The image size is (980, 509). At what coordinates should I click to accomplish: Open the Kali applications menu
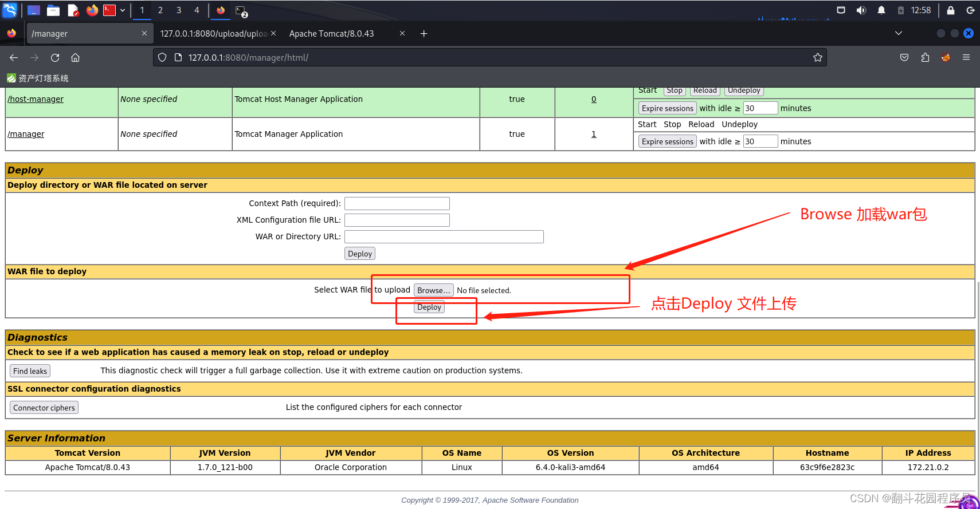(10, 10)
